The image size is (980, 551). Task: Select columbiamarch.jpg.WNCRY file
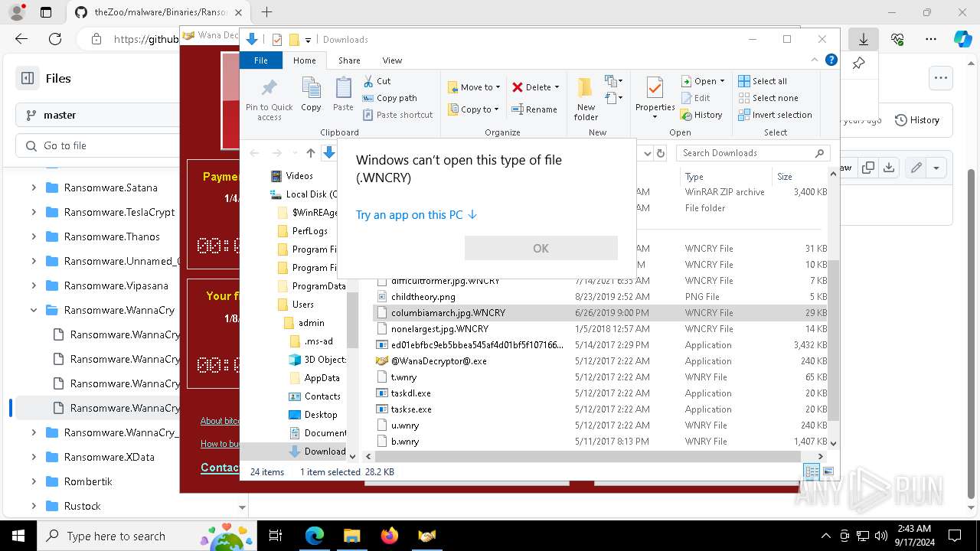coord(600,312)
